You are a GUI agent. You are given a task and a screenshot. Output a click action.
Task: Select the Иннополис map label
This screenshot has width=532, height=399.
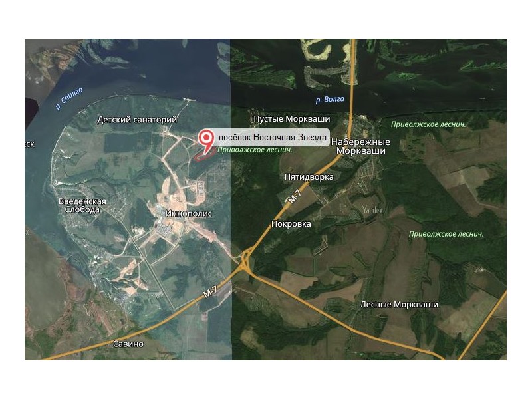pyautogui.click(x=189, y=213)
